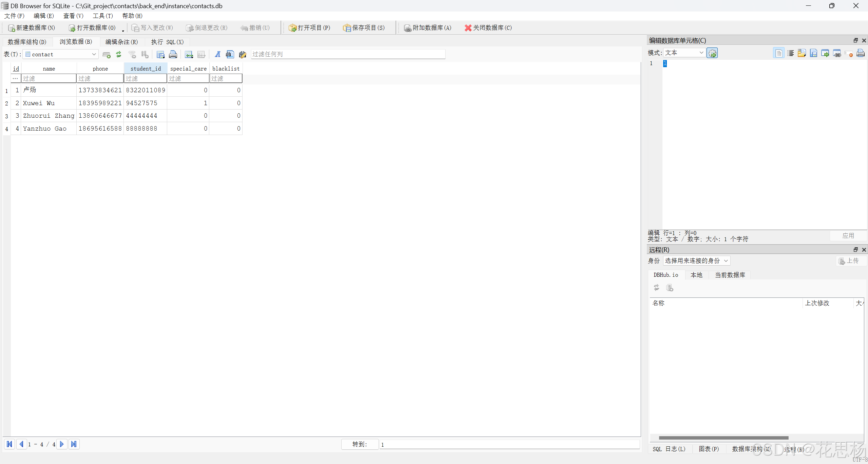868x464 pixels.
Task: Import cell data from an external file
Action: tap(802, 53)
